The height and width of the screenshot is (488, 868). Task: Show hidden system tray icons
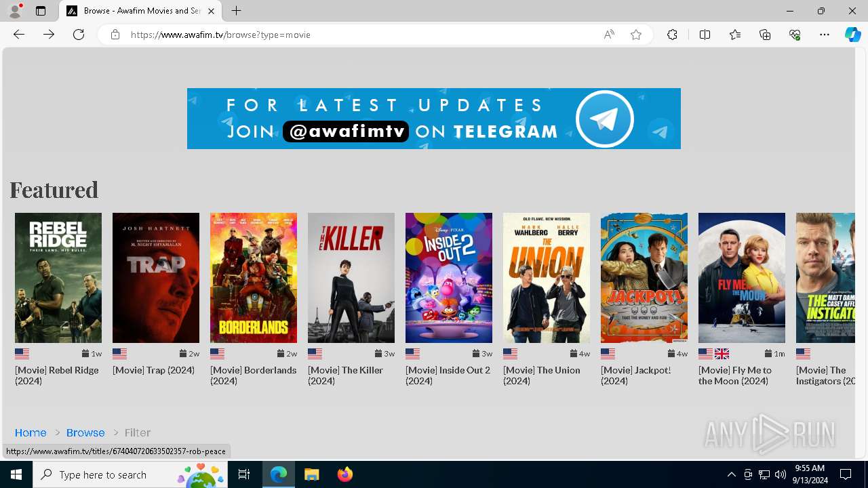(731, 474)
